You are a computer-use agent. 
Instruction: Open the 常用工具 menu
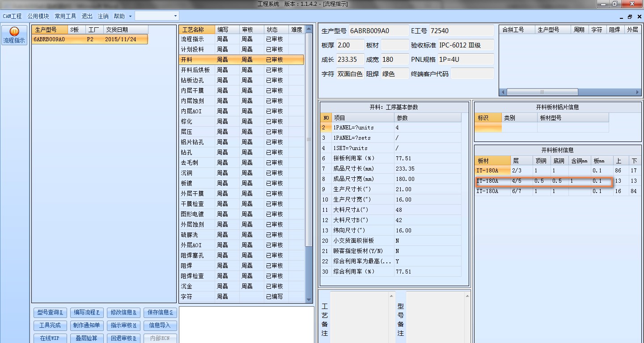[x=65, y=16]
